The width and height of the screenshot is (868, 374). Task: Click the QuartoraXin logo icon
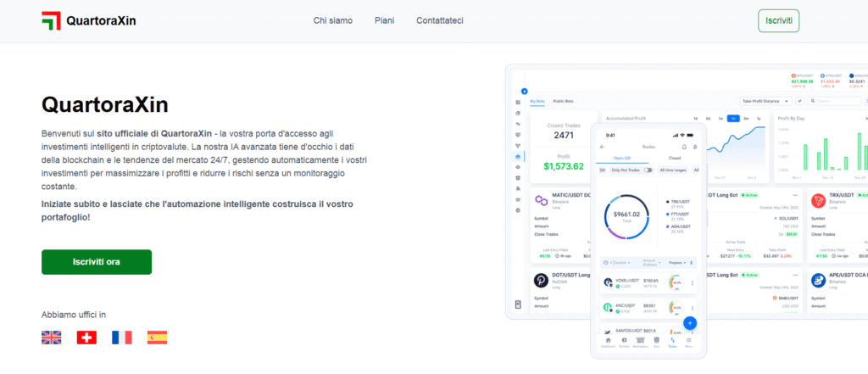[52, 20]
